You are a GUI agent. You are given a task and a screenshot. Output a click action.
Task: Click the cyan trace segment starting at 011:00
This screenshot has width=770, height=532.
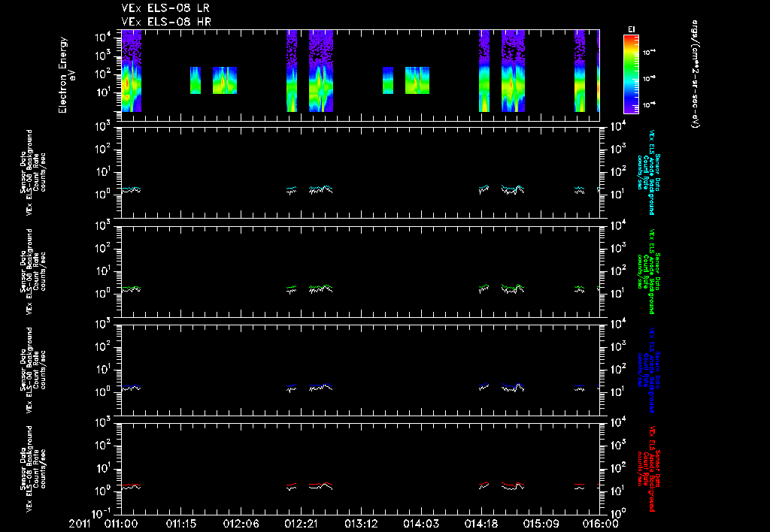pyautogui.click(x=131, y=188)
